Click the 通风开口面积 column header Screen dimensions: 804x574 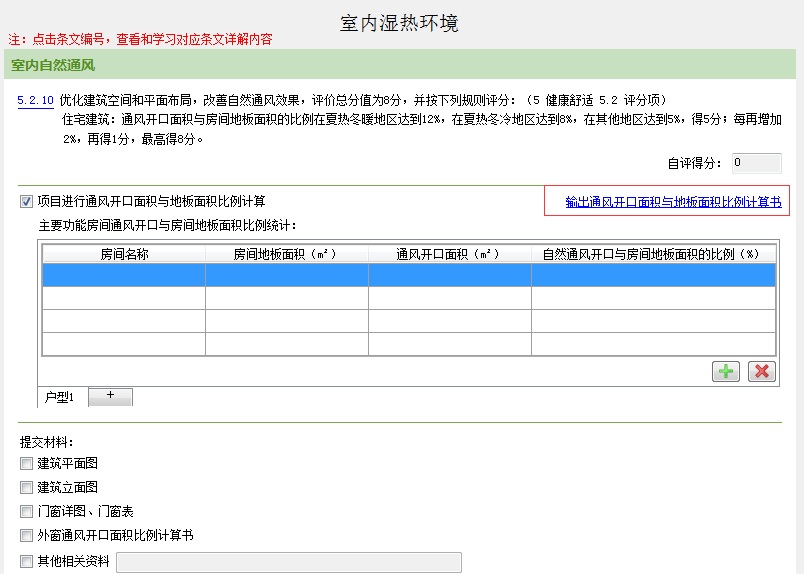point(449,254)
